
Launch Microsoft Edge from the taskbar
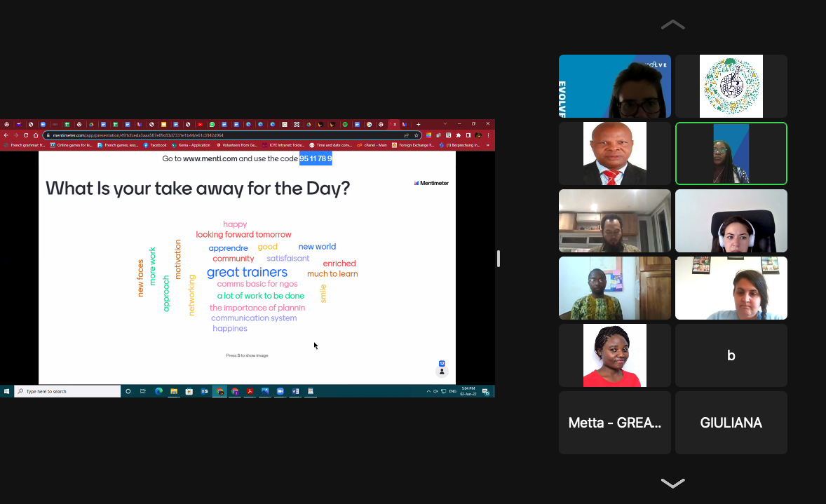[158, 391]
